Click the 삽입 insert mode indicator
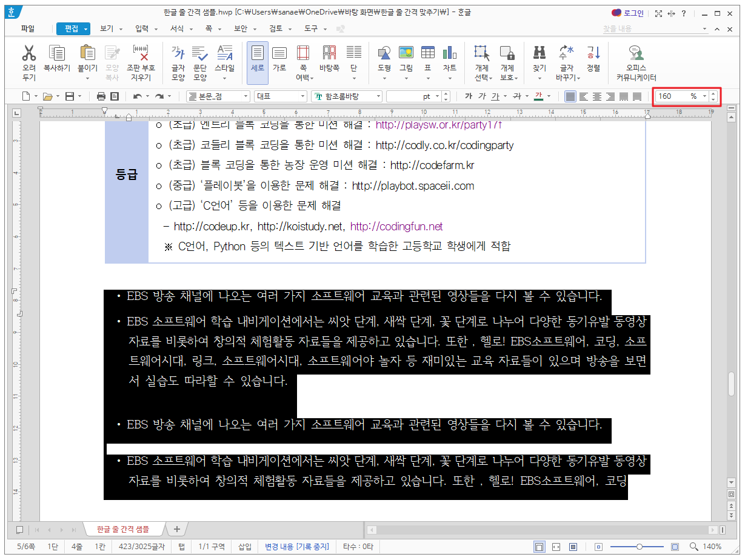745x560 pixels. pyautogui.click(x=244, y=547)
